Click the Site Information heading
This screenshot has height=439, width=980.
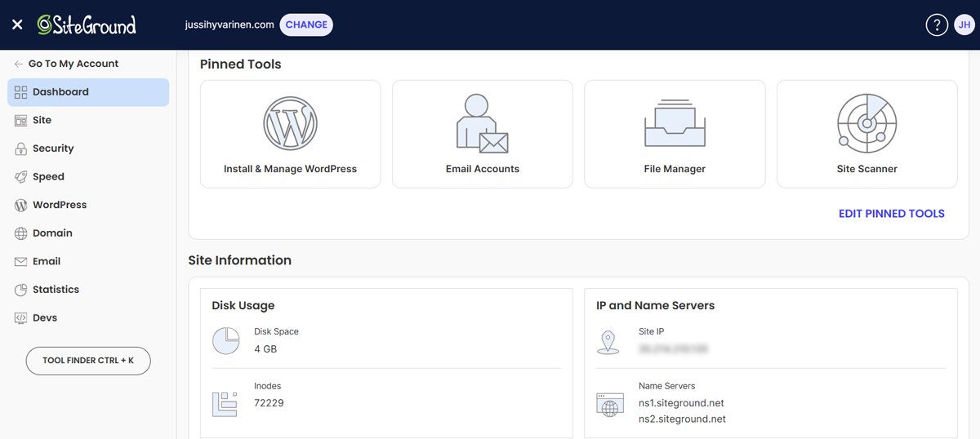pyautogui.click(x=239, y=260)
